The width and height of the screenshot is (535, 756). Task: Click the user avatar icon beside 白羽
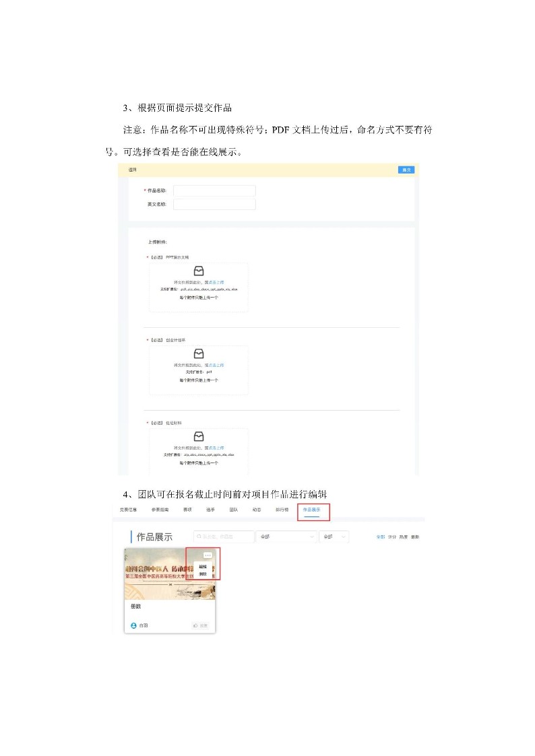[133, 626]
